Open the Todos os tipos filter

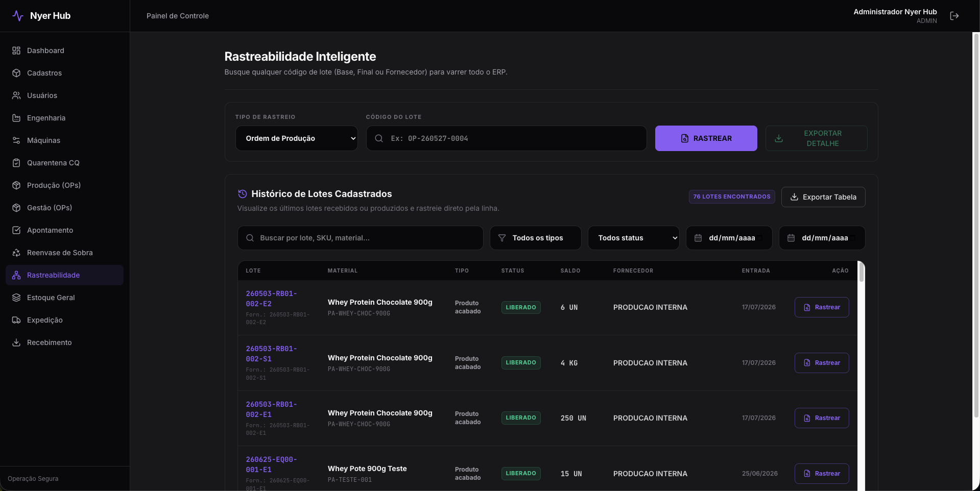click(536, 238)
